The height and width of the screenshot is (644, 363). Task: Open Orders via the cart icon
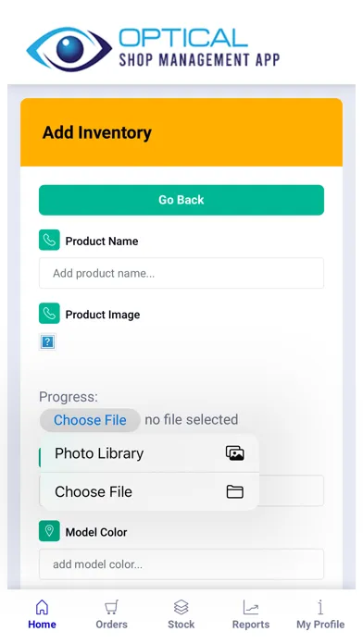[x=111, y=607]
